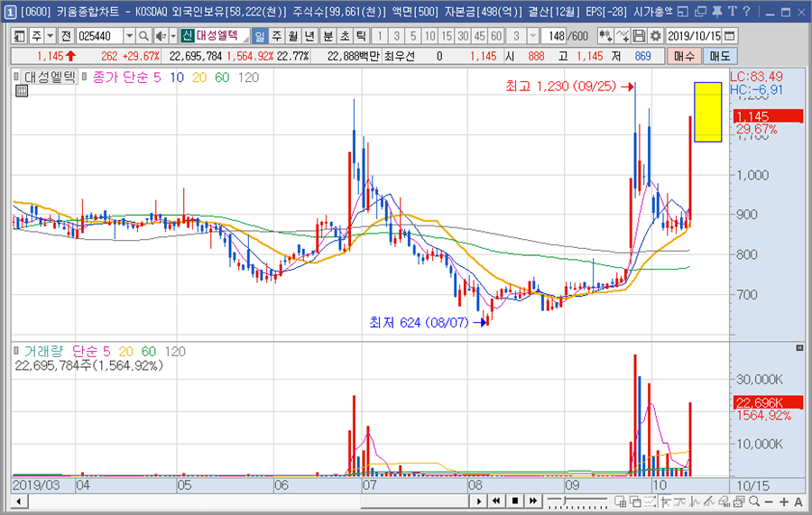This screenshot has width=812, height=515.
Task: Select the yearly '년' period toggle
Action: point(309,36)
